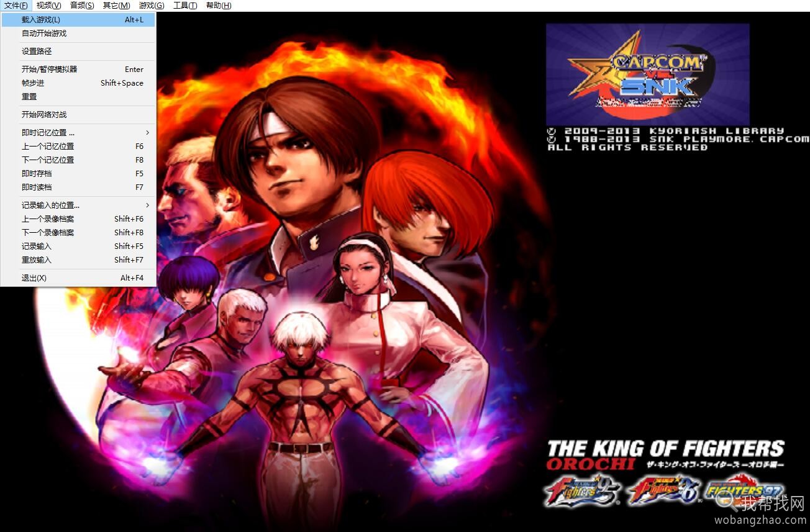Select 上一个录像档案 menu entry
The width and height of the screenshot is (810, 532).
78,219
